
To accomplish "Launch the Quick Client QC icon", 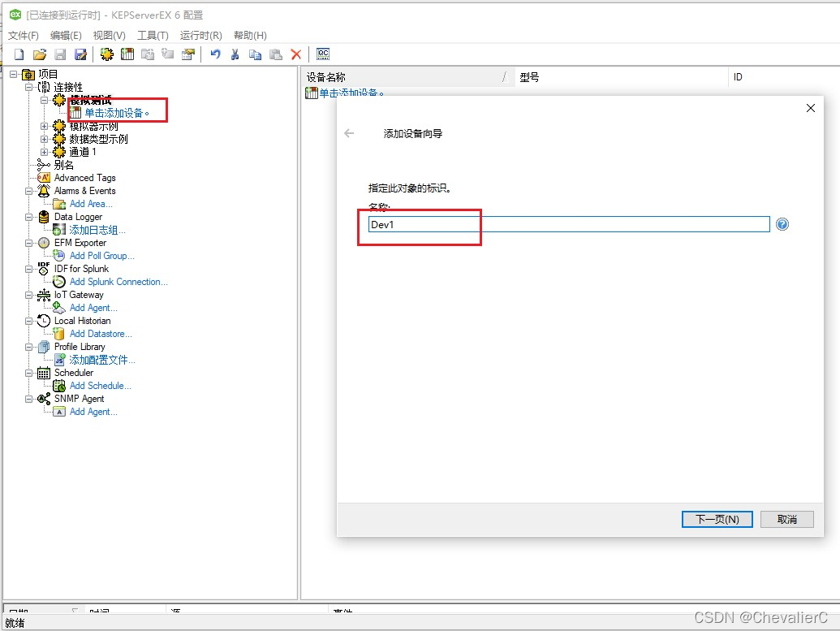I will pos(323,54).
